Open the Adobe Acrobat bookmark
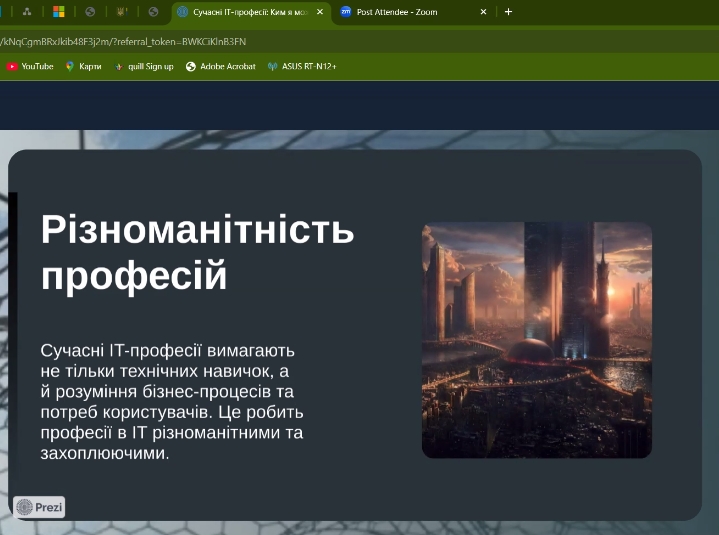719x535 pixels. (220, 66)
